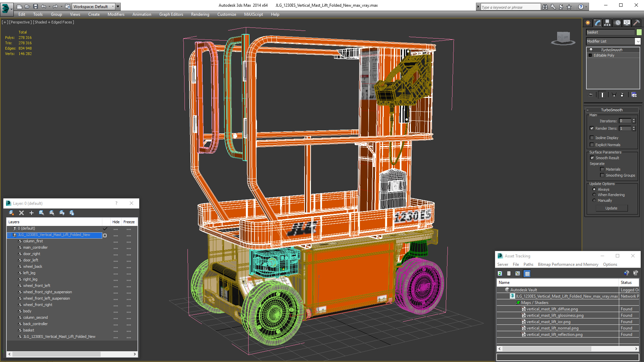
Task: Open the Motion command panel tab
Action: (618, 23)
